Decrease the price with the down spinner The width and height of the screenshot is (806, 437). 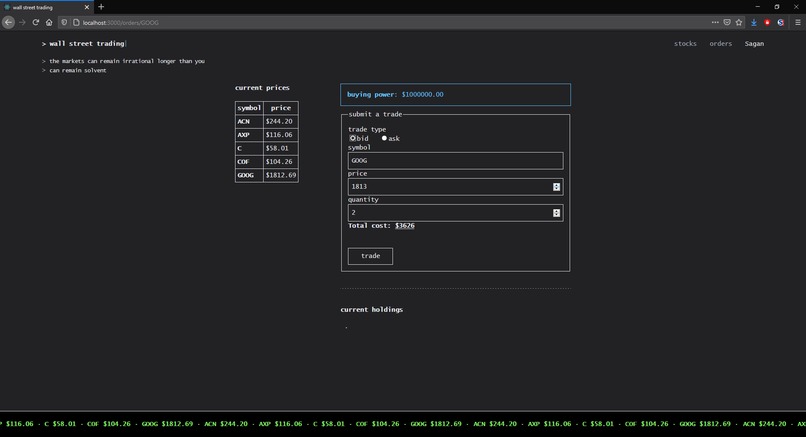point(556,189)
